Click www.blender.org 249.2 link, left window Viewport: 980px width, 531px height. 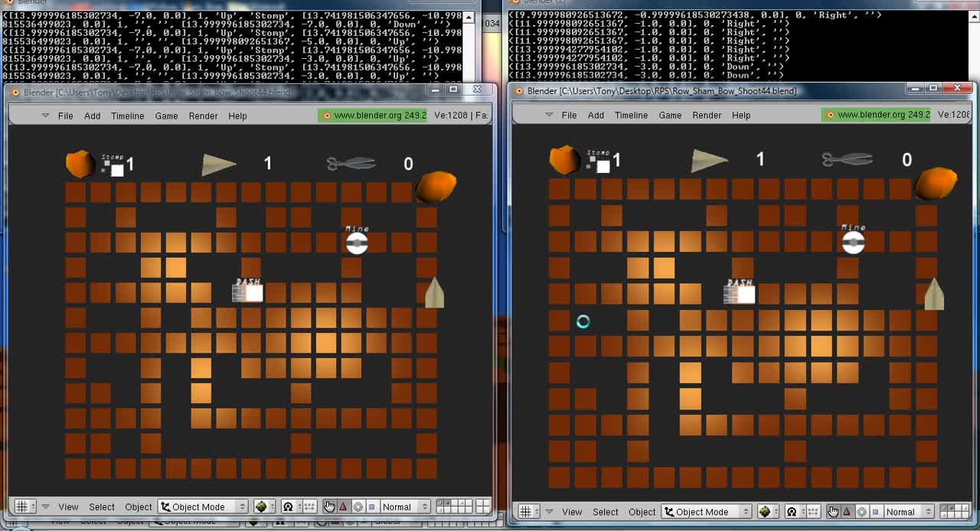[x=367, y=116]
